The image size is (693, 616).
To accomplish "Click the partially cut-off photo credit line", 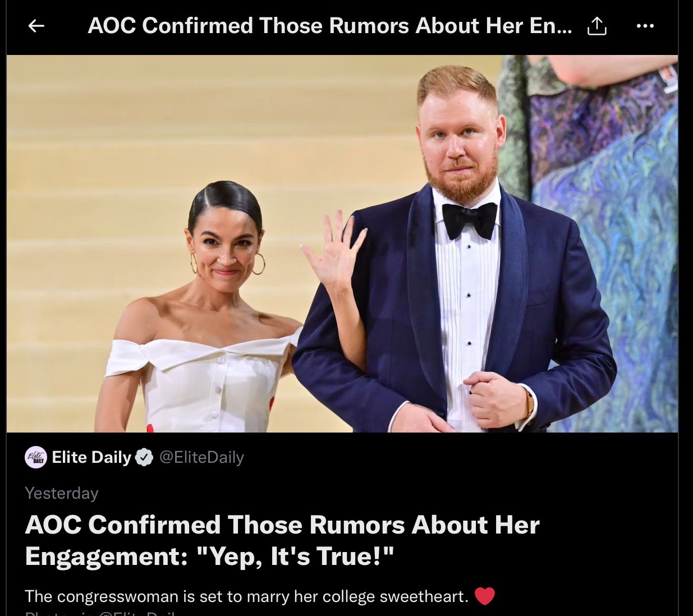I will [101, 613].
